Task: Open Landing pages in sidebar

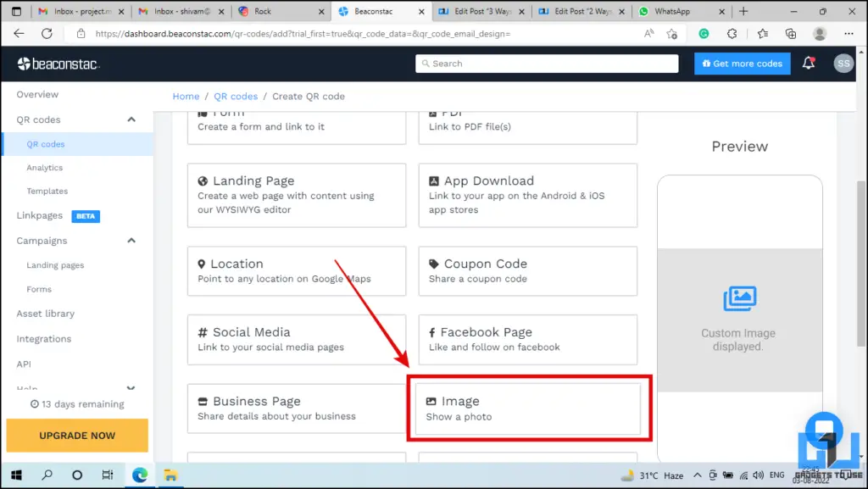Action: tap(55, 265)
